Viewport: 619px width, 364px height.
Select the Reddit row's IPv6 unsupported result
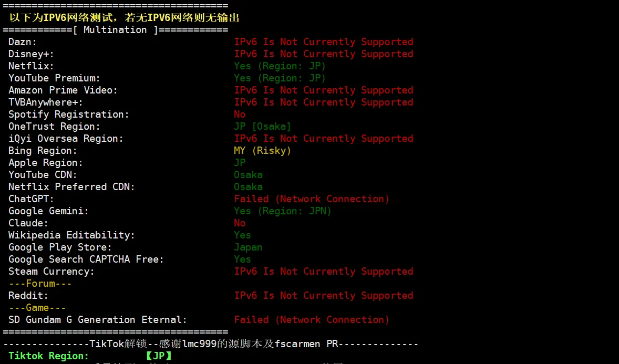click(324, 296)
